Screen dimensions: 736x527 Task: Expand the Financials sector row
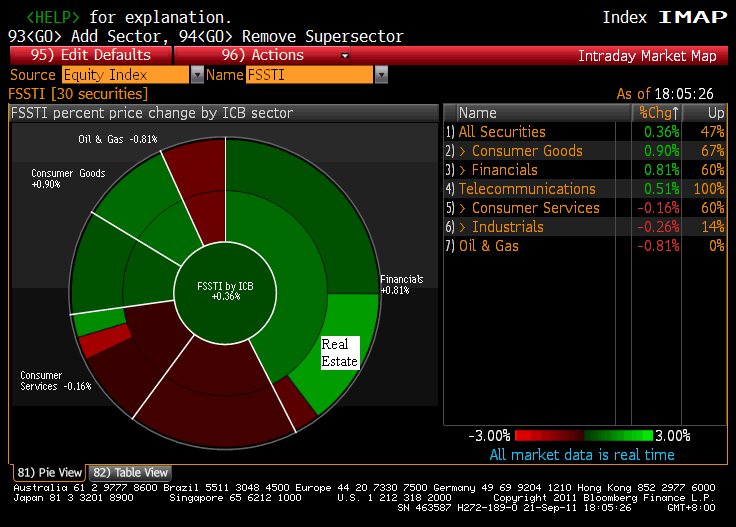pos(463,170)
